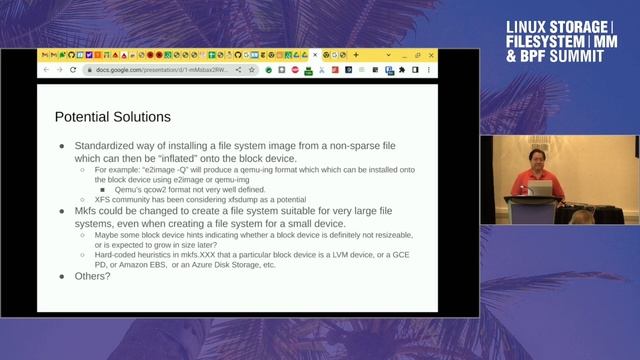Click the red square extension icon
The width and height of the screenshot is (640, 360).
(335, 70)
